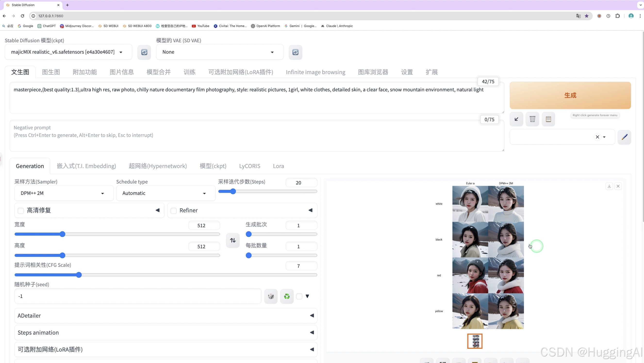The image size is (644, 363).
Task: Close the Stable Diffusion browser tab
Action: pos(58,5)
